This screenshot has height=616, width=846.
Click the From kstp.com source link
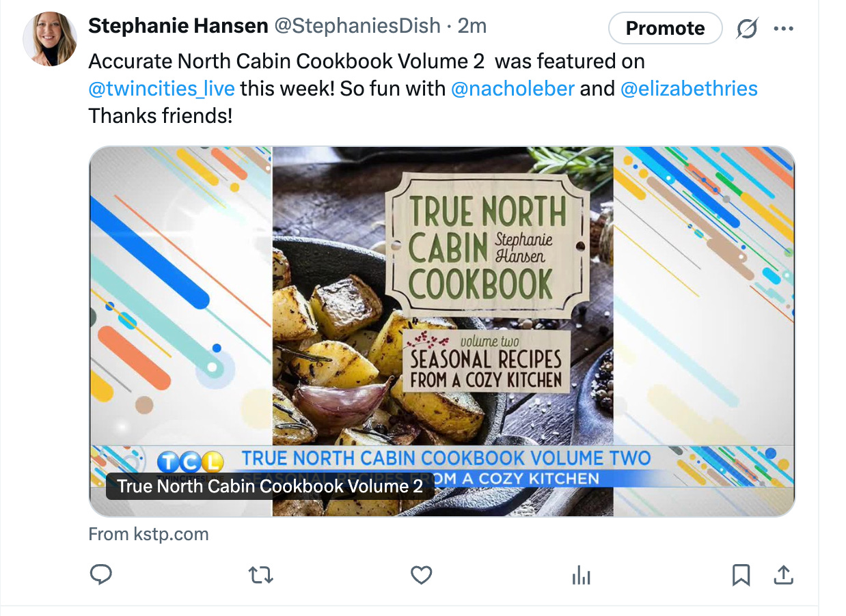coord(149,534)
